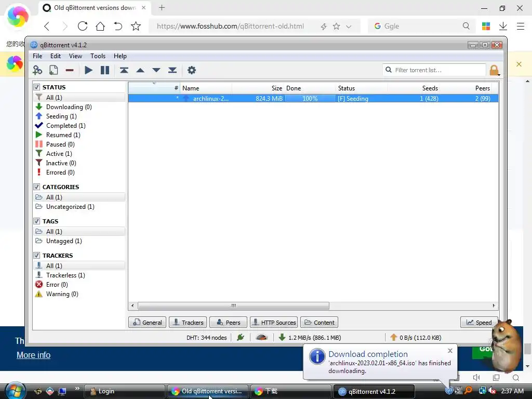This screenshot has width=532, height=399.
Task: Open Tools menu
Action: 98,56
